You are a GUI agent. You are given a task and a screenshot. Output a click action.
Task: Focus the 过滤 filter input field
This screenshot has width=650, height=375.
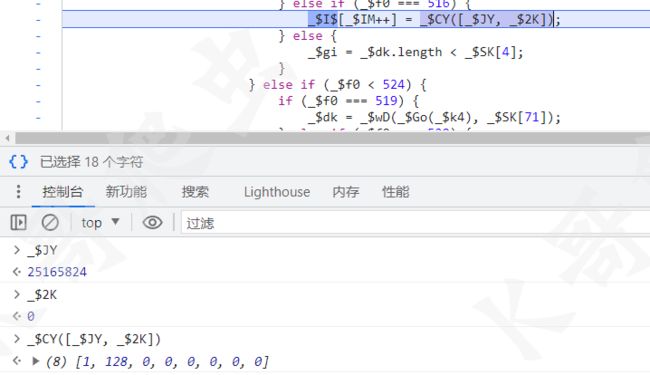[x=415, y=223]
